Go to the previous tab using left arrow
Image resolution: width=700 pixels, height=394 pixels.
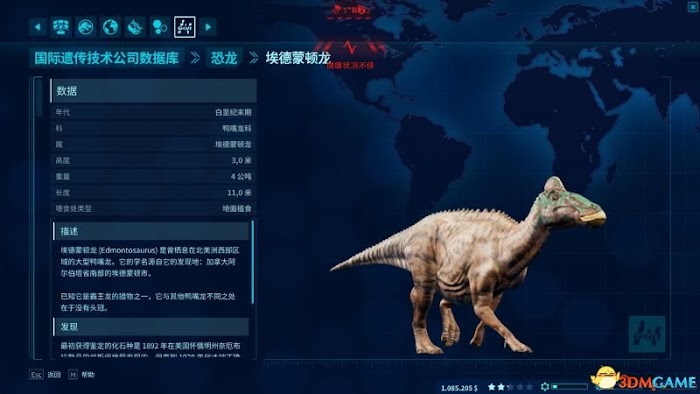coord(38,27)
